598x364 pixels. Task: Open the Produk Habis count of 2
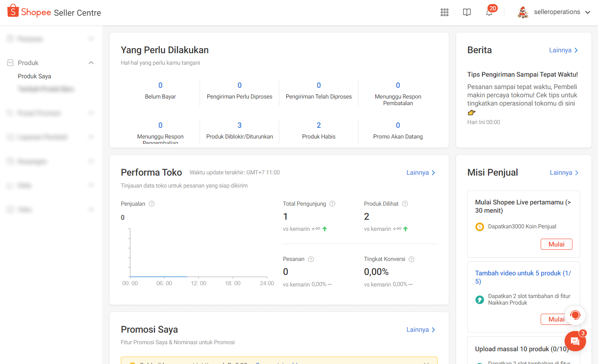[x=318, y=125]
